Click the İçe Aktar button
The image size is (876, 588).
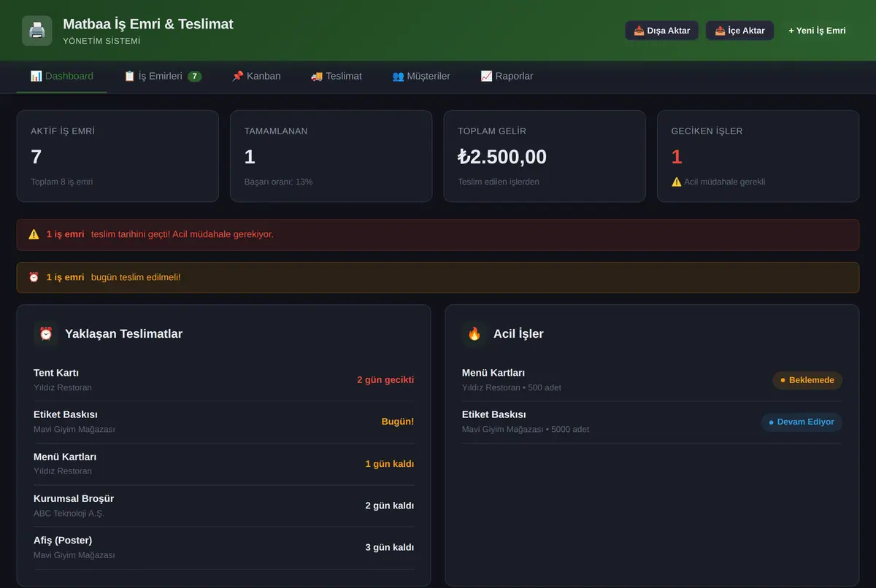coord(739,31)
